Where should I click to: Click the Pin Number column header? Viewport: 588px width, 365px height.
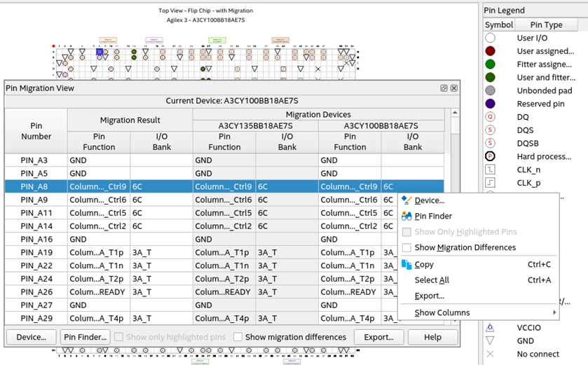tap(36, 131)
